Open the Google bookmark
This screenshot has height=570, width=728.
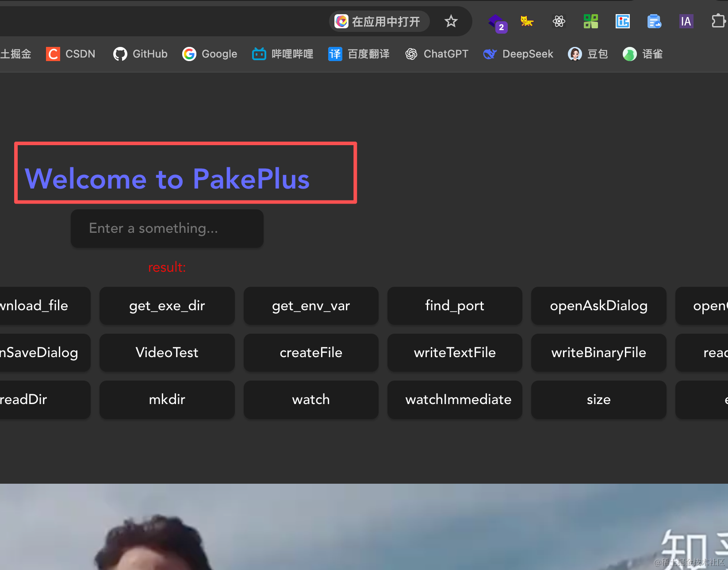click(x=210, y=54)
